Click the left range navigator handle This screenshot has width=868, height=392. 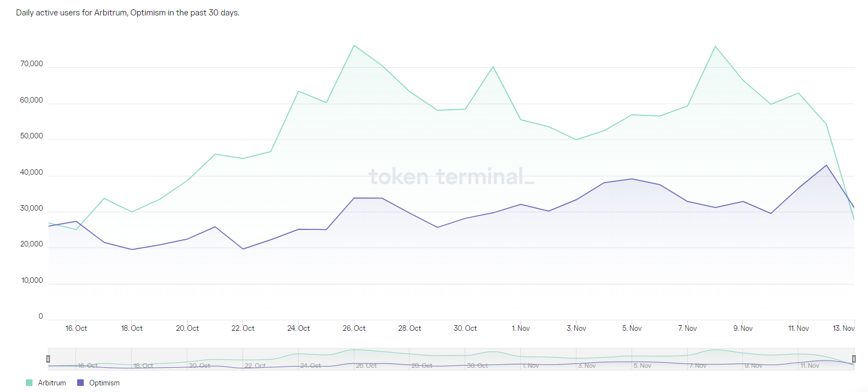[x=48, y=359]
